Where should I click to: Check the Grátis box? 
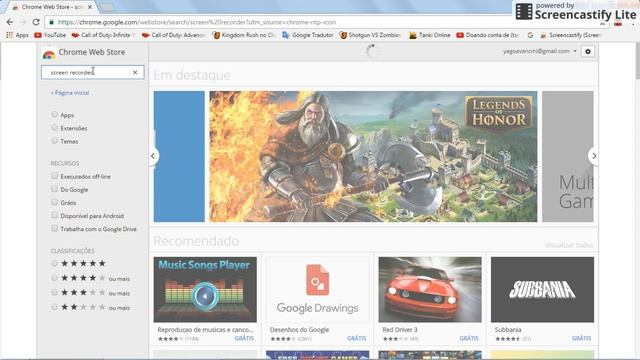[54, 202]
